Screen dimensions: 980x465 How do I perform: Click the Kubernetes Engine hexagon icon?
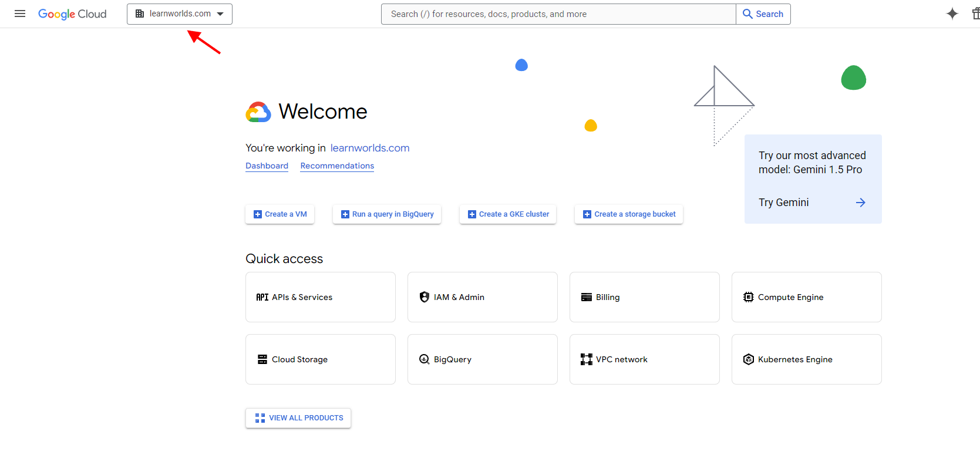pyautogui.click(x=749, y=359)
